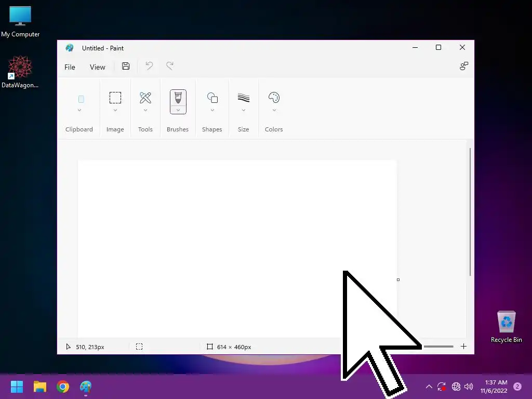Viewport: 532px width, 399px height.
Task: Click the Undo arrow icon
Action: pos(149,66)
